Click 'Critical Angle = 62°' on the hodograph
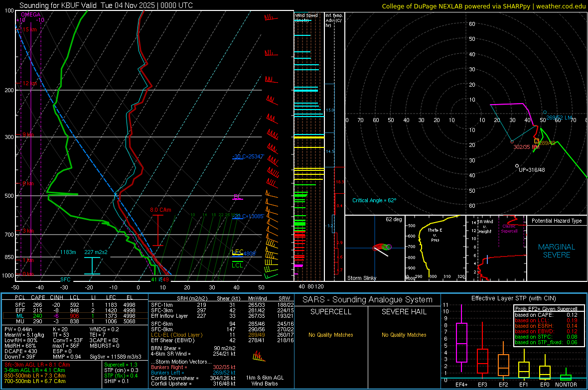Screen dimensions: 588x390 click(x=374, y=200)
